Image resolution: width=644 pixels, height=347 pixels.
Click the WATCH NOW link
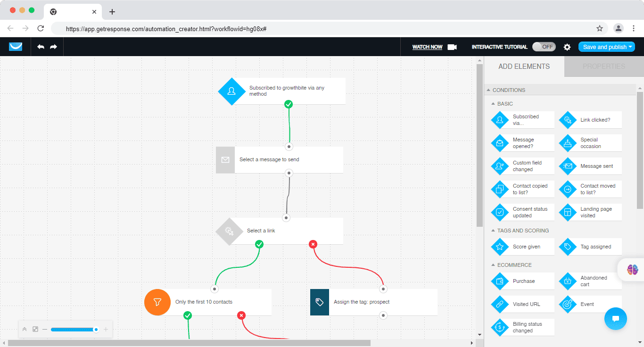(x=427, y=47)
